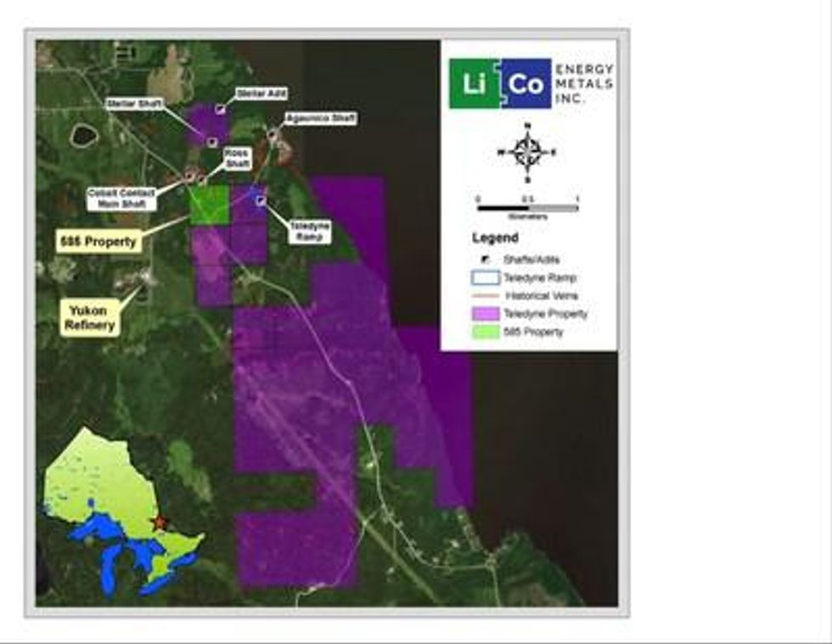Viewport: 832px width, 644px height.
Task: Click the Cobalt Contact Main Shaft label
Action: [121, 198]
